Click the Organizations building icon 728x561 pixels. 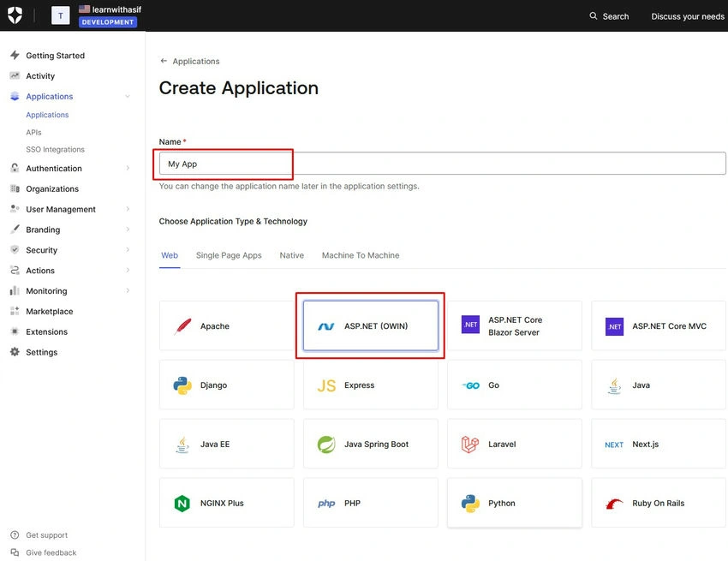(15, 188)
